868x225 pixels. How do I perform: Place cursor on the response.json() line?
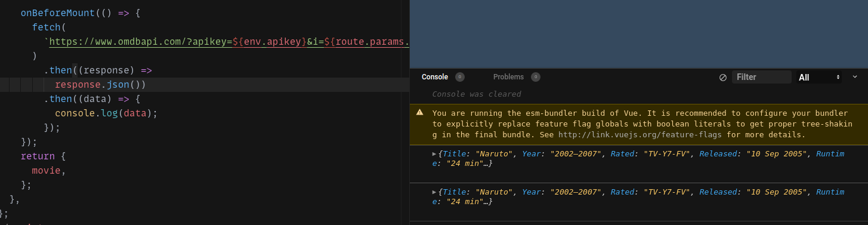click(100, 85)
